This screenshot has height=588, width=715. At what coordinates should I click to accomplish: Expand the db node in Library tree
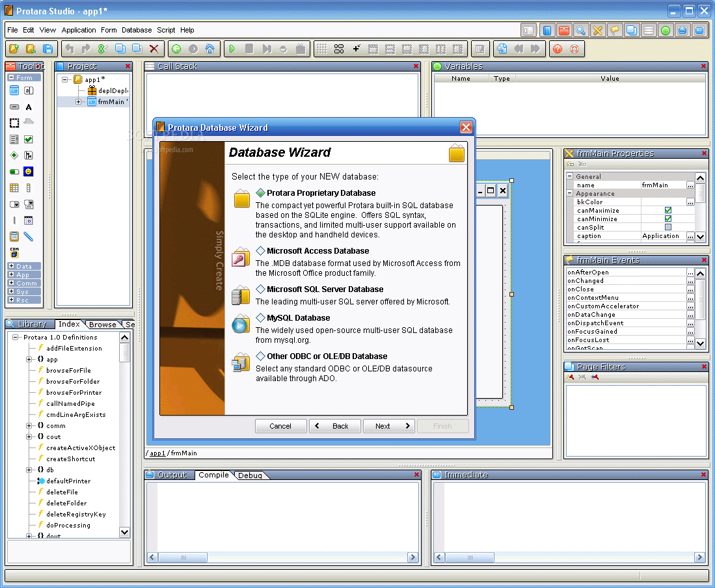click(29, 470)
